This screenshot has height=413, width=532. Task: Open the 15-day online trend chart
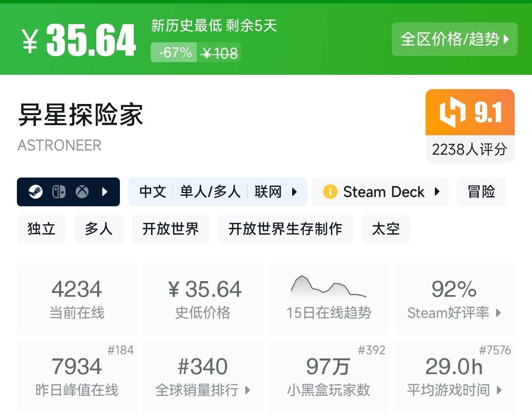point(328,299)
